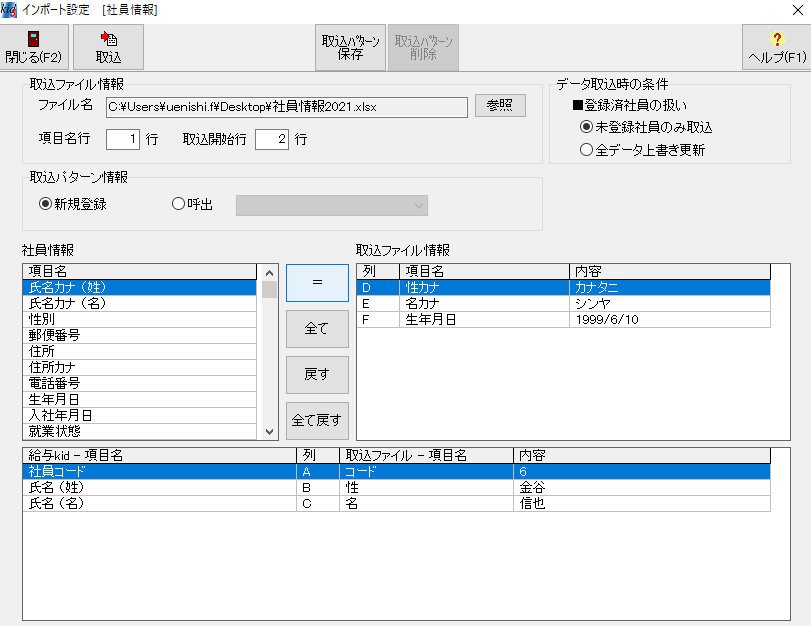Select 郵便番号 in 社員情報 list
Screen dimensions: 811x626
click(x=140, y=335)
